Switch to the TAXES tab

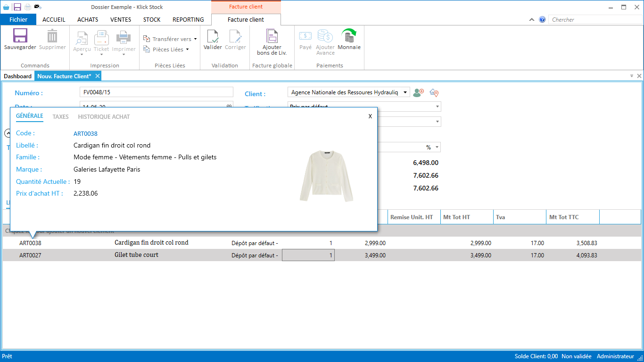60,117
